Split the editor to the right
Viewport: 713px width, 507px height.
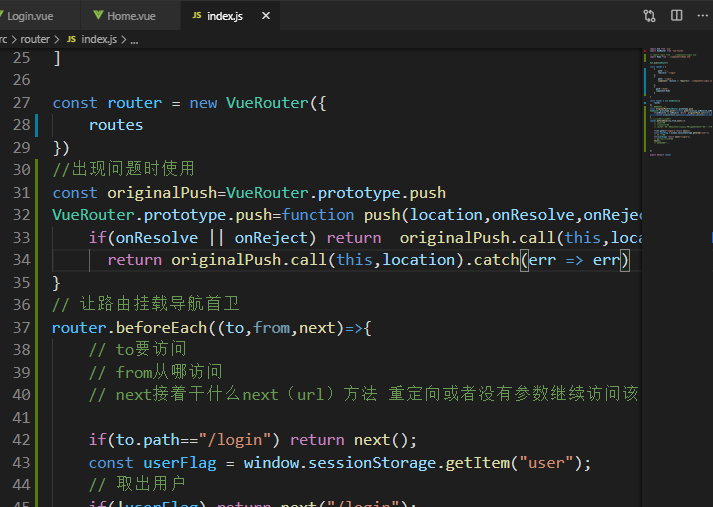(677, 15)
